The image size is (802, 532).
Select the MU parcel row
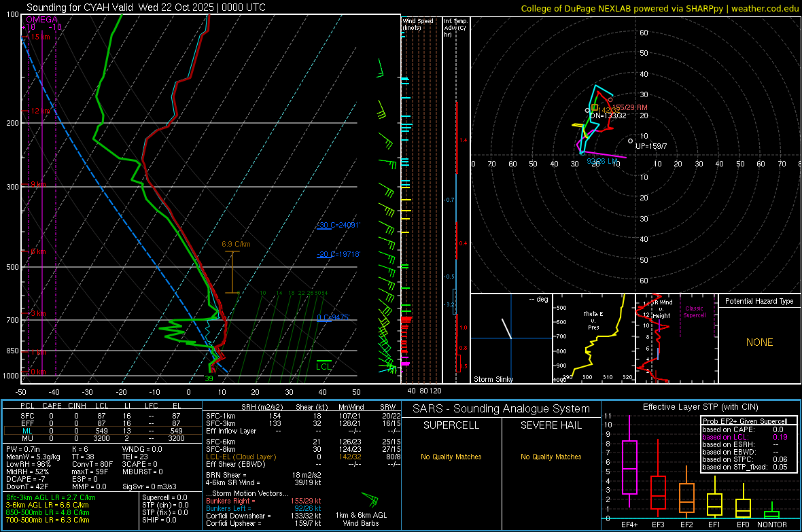(x=102, y=438)
